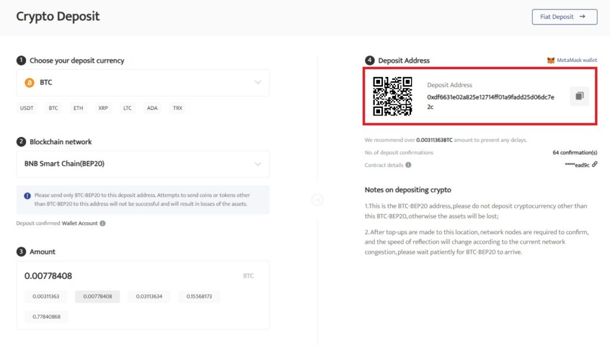Select ADA quick currency chip
This screenshot has width=610, height=364.
(152, 108)
